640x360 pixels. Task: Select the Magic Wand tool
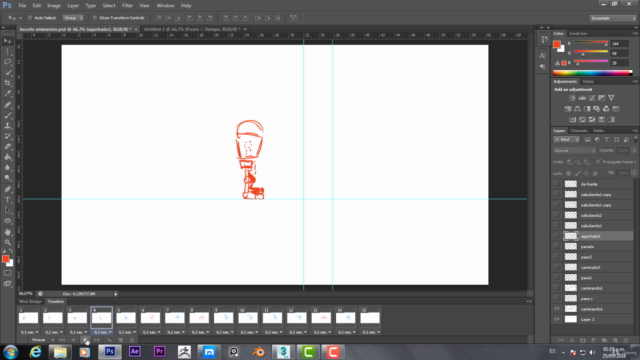coord(7,72)
